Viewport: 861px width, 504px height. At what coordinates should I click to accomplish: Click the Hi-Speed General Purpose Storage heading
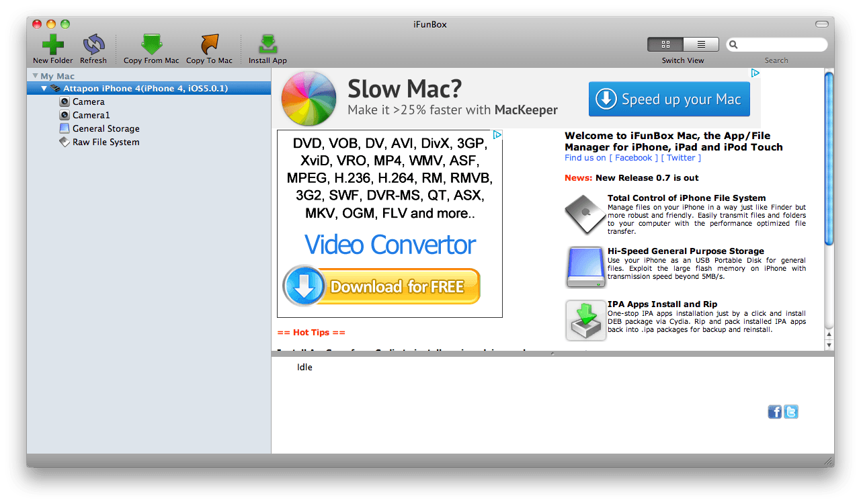pos(686,251)
